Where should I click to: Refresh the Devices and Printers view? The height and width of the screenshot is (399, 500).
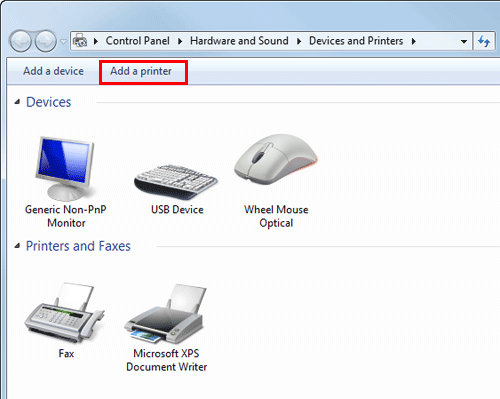[x=484, y=41]
